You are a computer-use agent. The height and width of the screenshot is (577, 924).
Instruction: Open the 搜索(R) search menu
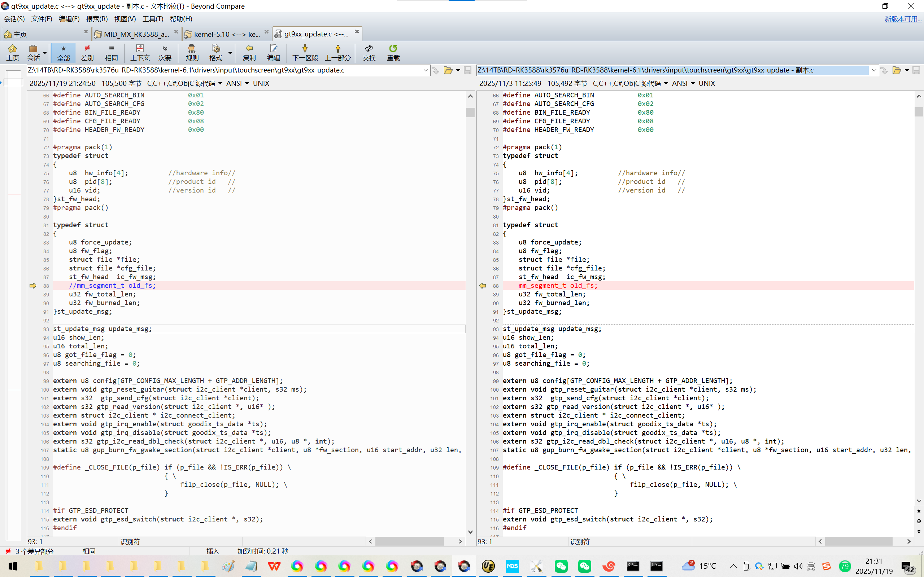coord(97,19)
